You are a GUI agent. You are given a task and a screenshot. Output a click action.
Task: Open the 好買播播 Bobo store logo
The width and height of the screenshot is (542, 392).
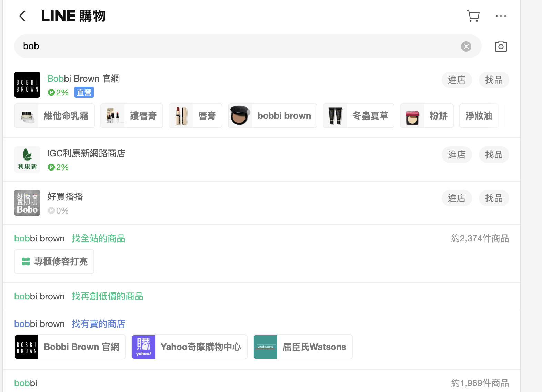27,203
